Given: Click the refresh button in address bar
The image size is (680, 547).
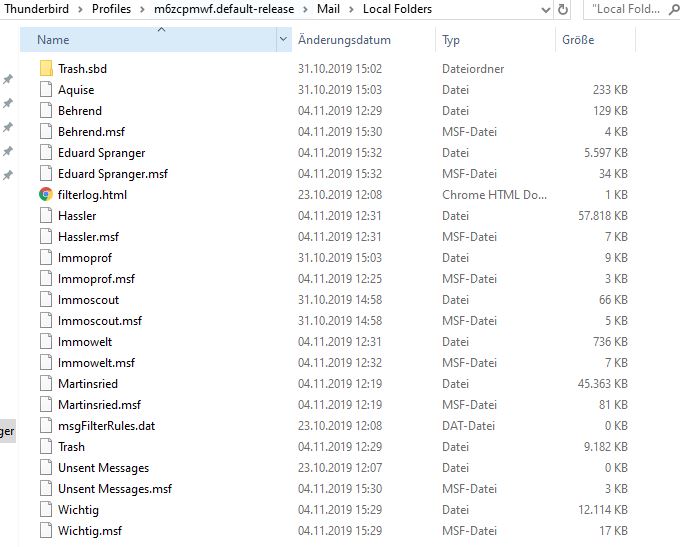Looking at the screenshot, I should (563, 9).
